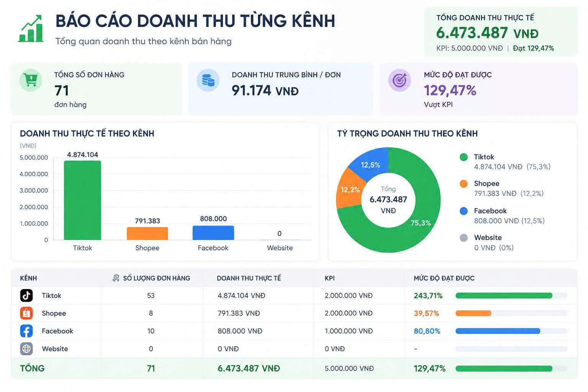Click the blue coins stack icon
The image size is (588, 392).
pyautogui.click(x=208, y=80)
